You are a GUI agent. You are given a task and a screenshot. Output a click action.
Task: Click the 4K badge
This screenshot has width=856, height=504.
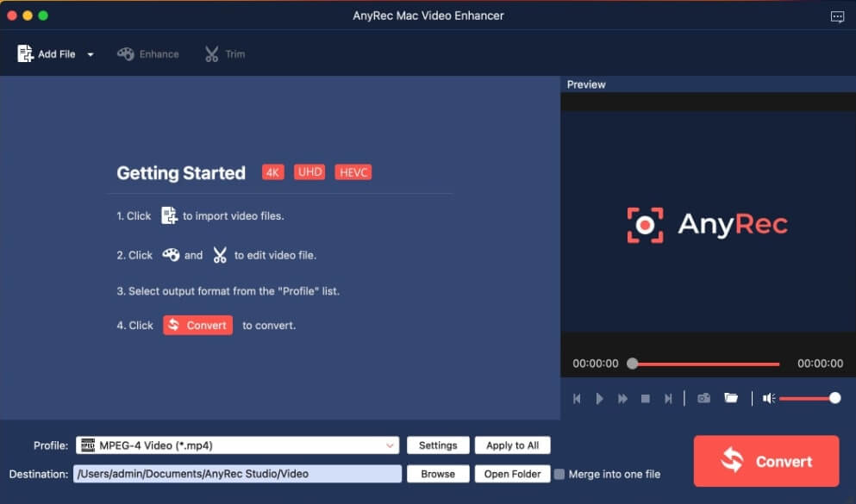273,172
